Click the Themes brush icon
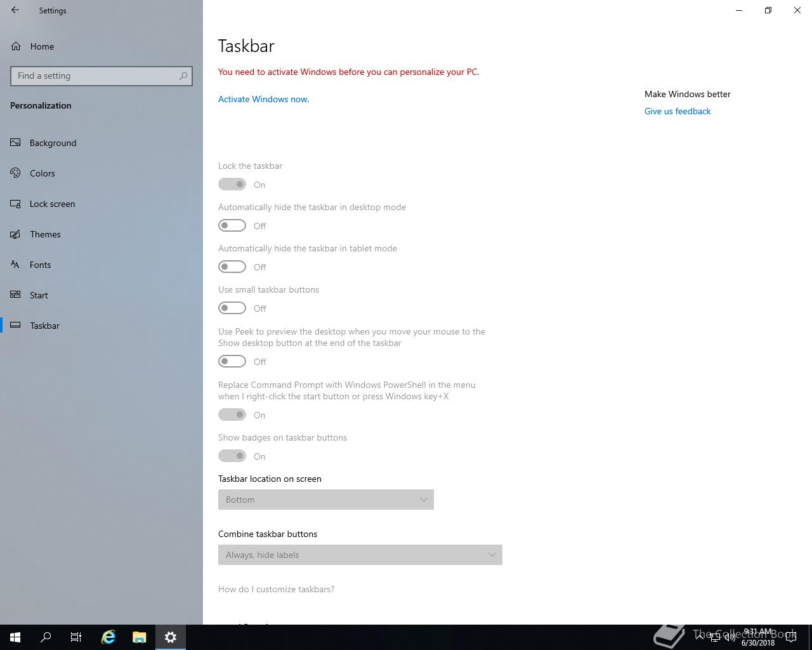 point(16,234)
